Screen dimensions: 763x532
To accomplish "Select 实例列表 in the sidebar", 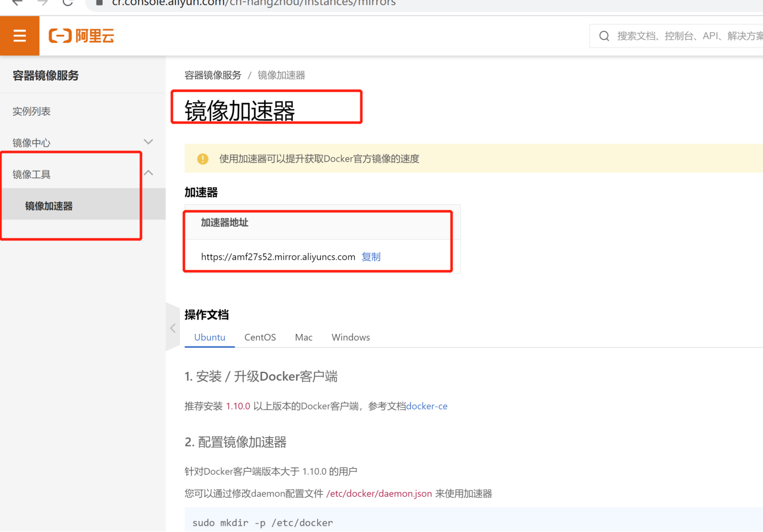I will [x=31, y=111].
